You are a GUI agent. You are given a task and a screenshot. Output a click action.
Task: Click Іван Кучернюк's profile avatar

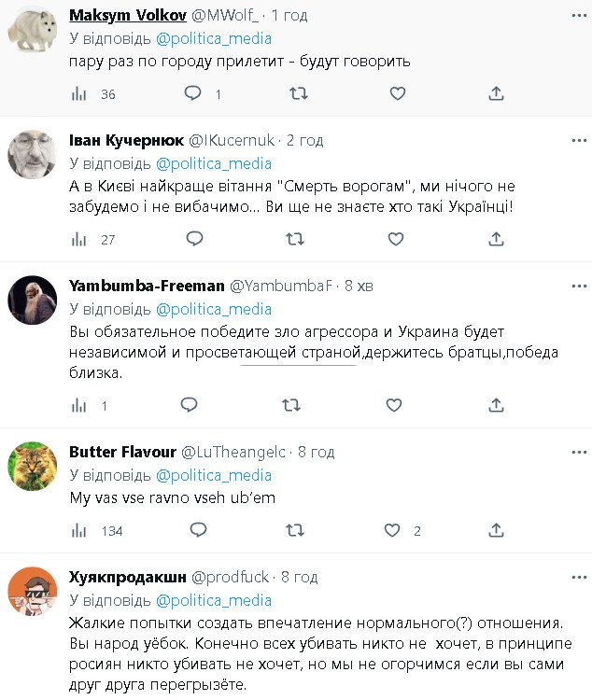coord(33,152)
